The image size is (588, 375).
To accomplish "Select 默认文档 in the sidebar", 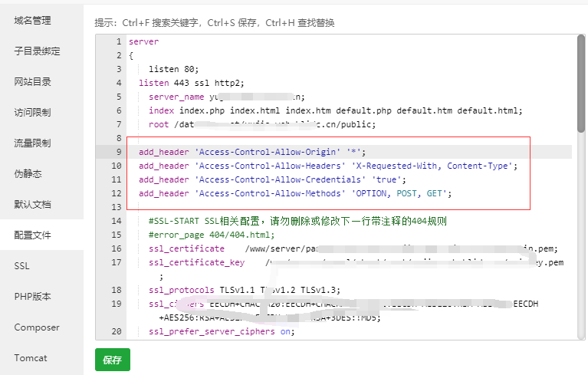I will point(32,205).
